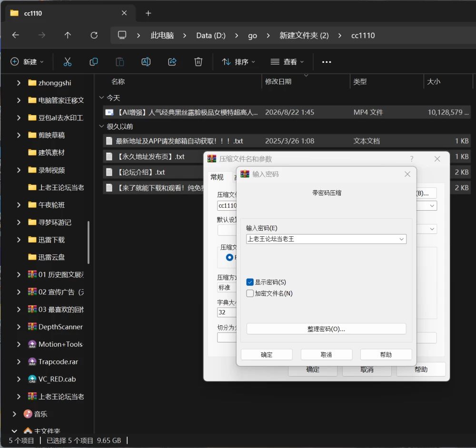Collapse the 今天 group
Viewport: 476px width, 448px height.
click(102, 97)
